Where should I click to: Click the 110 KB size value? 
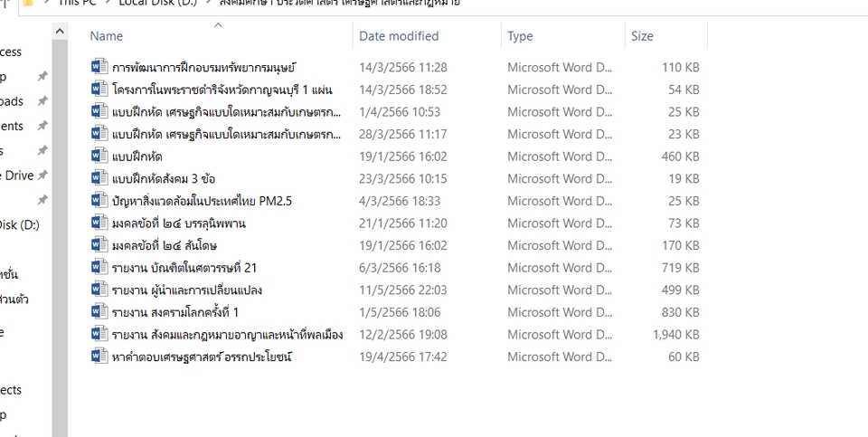680,68
